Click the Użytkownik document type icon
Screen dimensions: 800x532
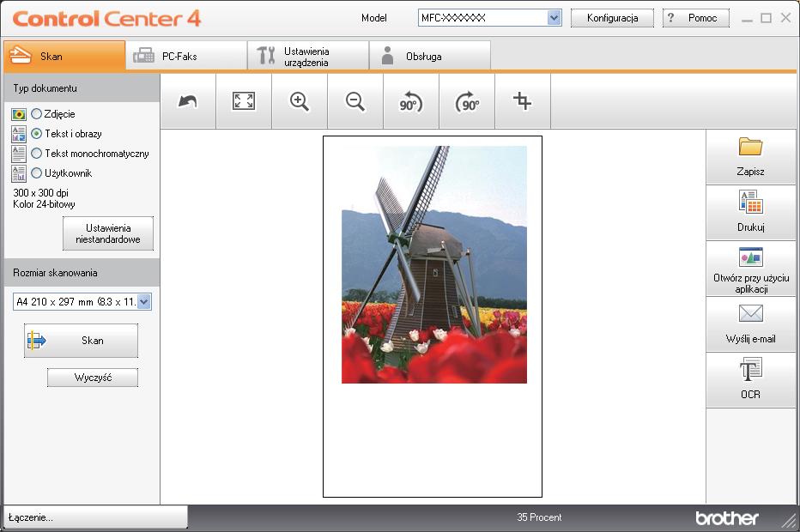(x=19, y=173)
